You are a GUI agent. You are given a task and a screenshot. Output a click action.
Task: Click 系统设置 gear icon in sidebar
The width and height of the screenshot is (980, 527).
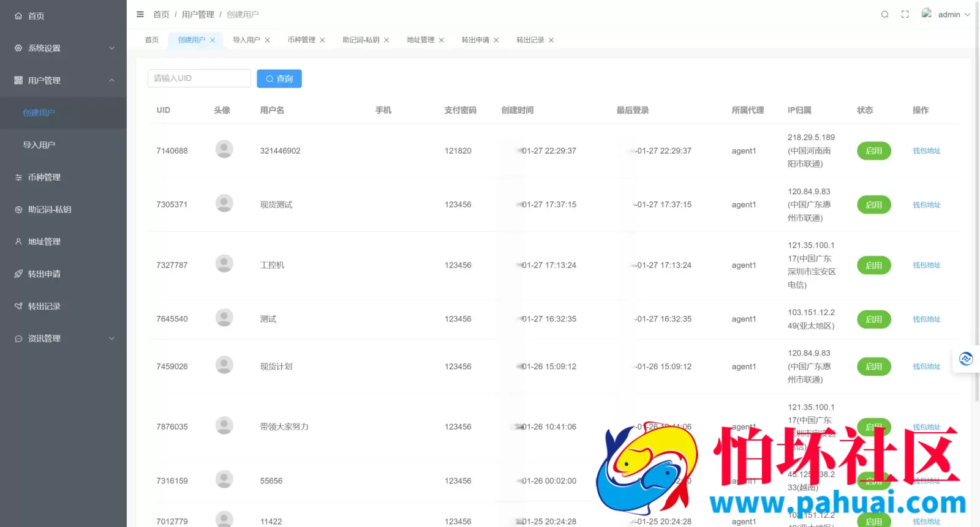18,48
